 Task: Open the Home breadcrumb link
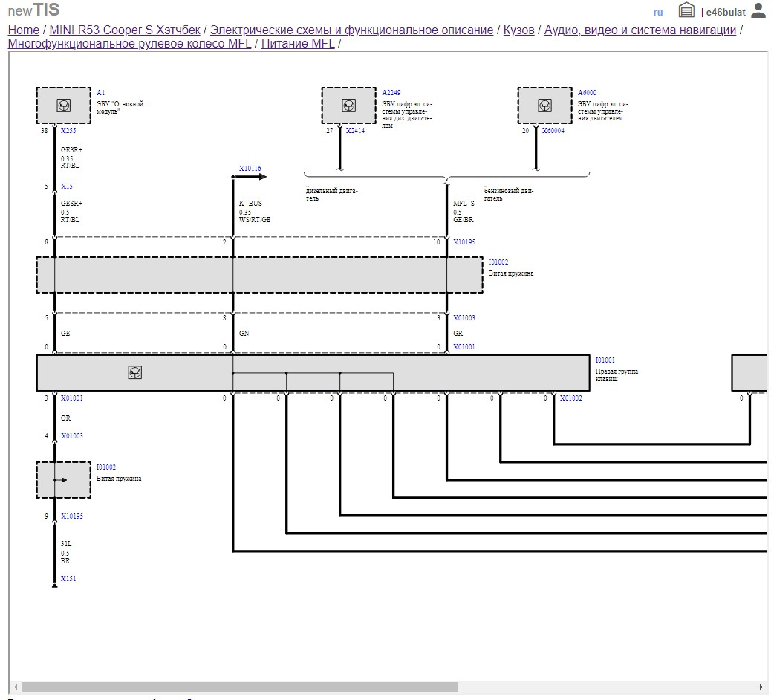[x=24, y=30]
